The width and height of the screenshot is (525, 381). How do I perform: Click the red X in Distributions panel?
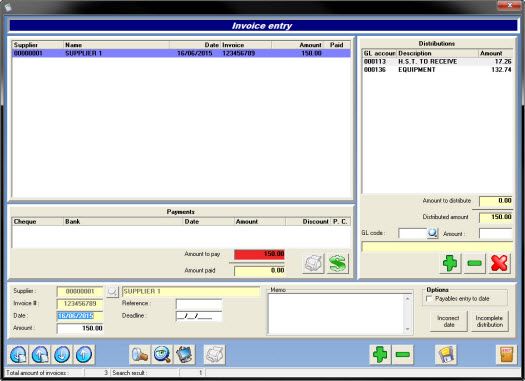pos(499,263)
